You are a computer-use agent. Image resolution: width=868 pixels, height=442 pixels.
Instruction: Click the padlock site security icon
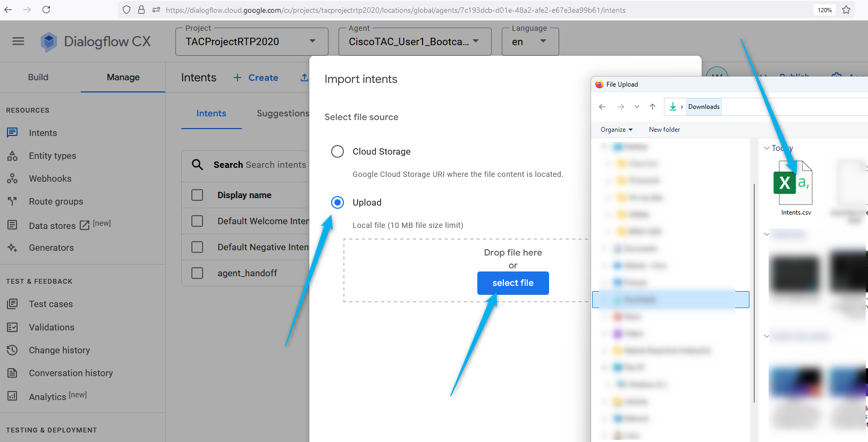pos(141,10)
